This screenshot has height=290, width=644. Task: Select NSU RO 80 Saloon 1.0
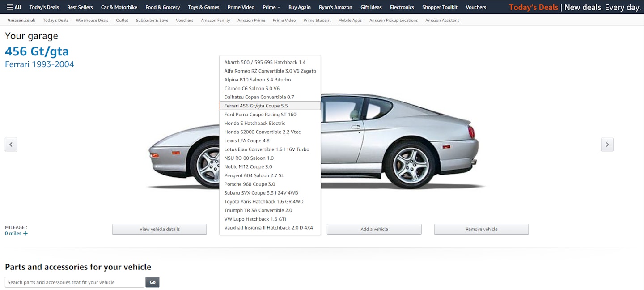tap(270, 158)
